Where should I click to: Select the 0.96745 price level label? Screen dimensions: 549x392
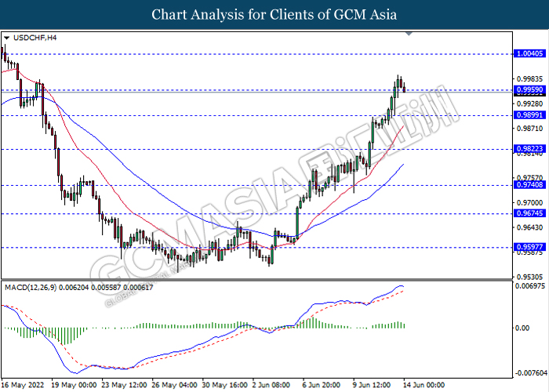[529, 213]
